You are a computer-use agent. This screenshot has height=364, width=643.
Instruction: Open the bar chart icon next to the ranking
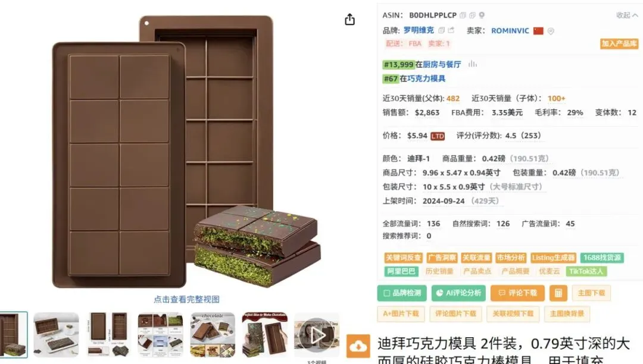[472, 64]
